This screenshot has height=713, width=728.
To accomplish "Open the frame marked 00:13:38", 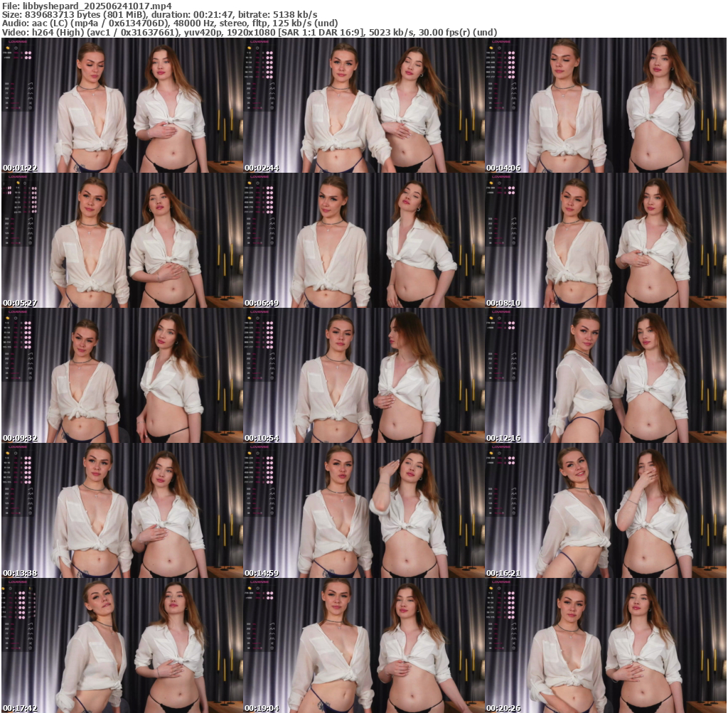I will coord(122,510).
